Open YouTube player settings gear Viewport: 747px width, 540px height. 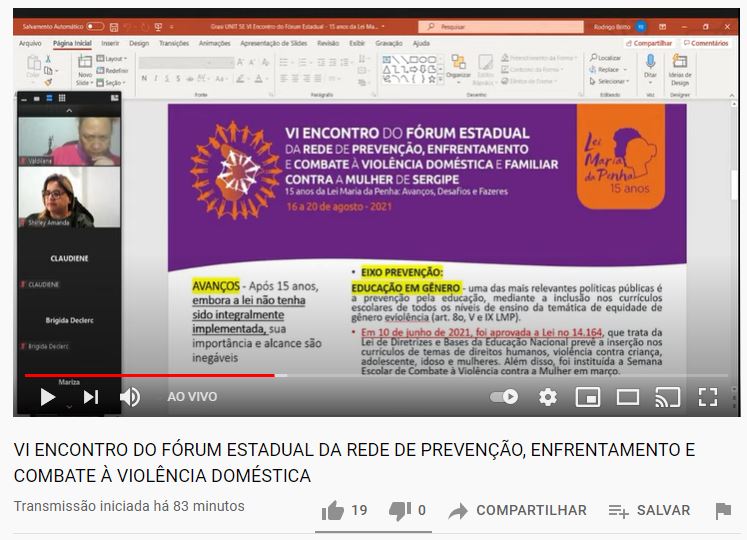pos(547,397)
